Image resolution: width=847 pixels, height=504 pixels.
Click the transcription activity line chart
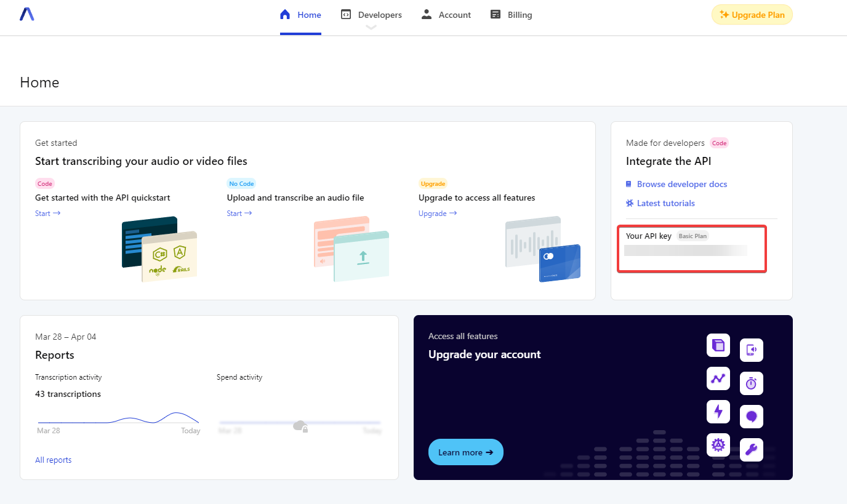[x=118, y=418]
